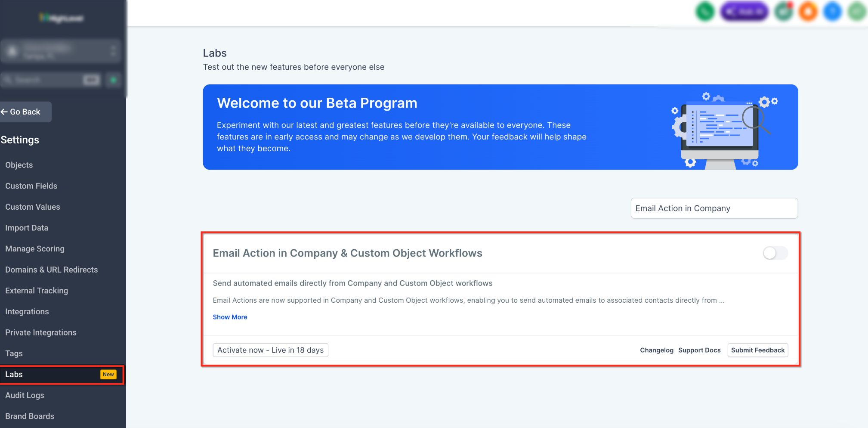The height and width of the screenshot is (428, 868).
Task: Expand the account location switcher
Action: [x=61, y=51]
